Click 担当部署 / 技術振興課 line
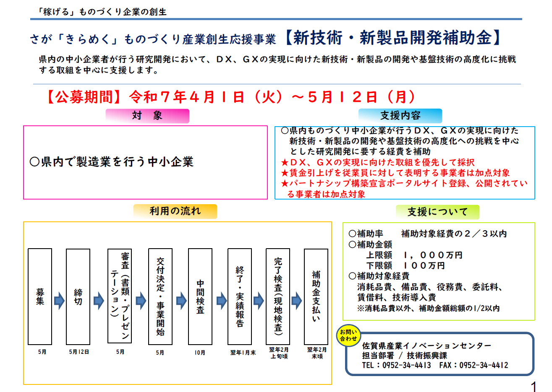 click(x=404, y=356)
